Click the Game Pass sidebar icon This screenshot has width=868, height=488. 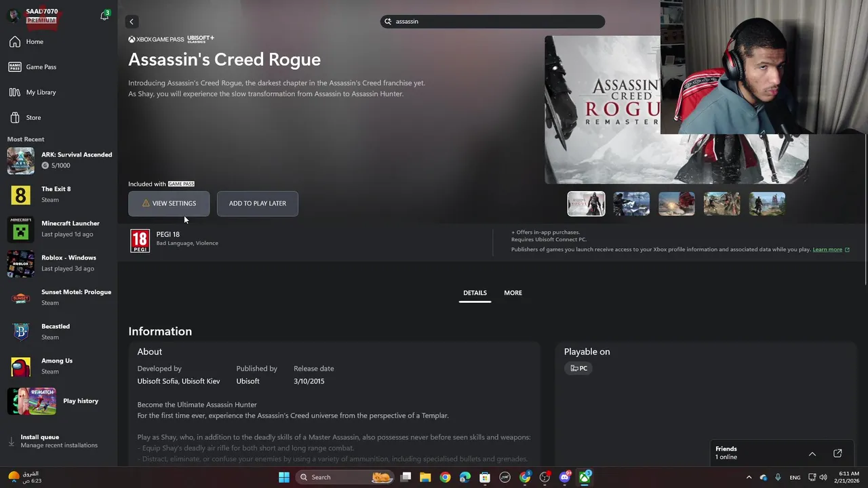(15, 67)
